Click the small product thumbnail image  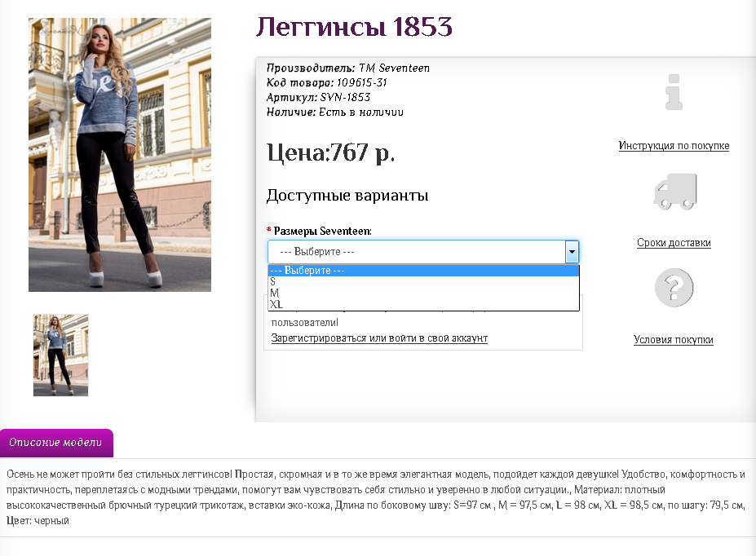(x=60, y=355)
